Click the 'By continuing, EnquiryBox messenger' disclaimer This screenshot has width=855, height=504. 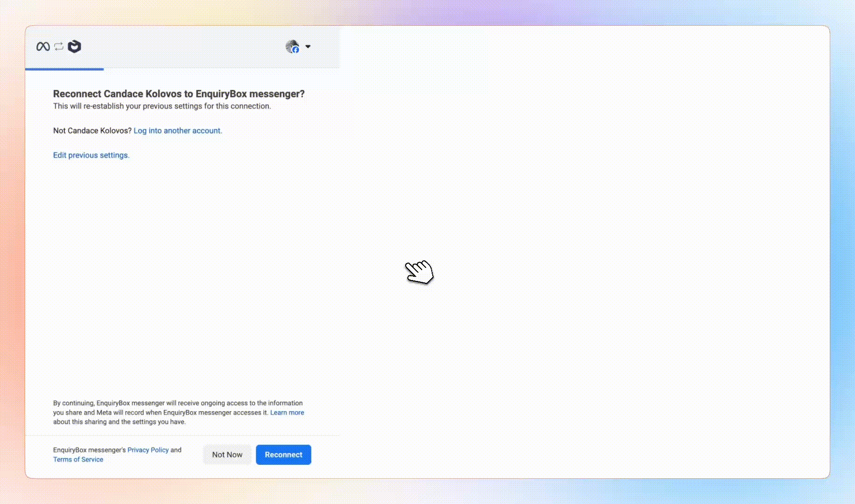pyautogui.click(x=179, y=413)
